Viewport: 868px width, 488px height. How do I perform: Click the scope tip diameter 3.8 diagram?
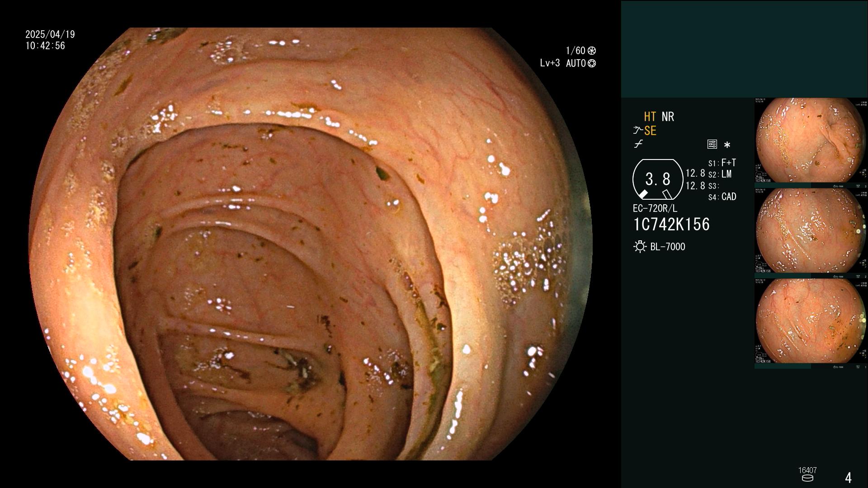coord(658,179)
